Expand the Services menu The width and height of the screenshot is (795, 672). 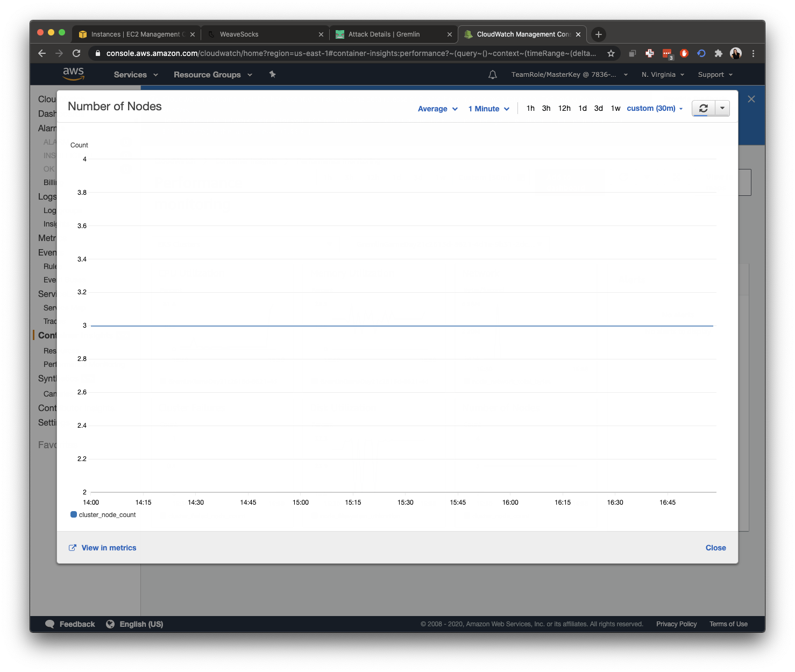(x=136, y=75)
